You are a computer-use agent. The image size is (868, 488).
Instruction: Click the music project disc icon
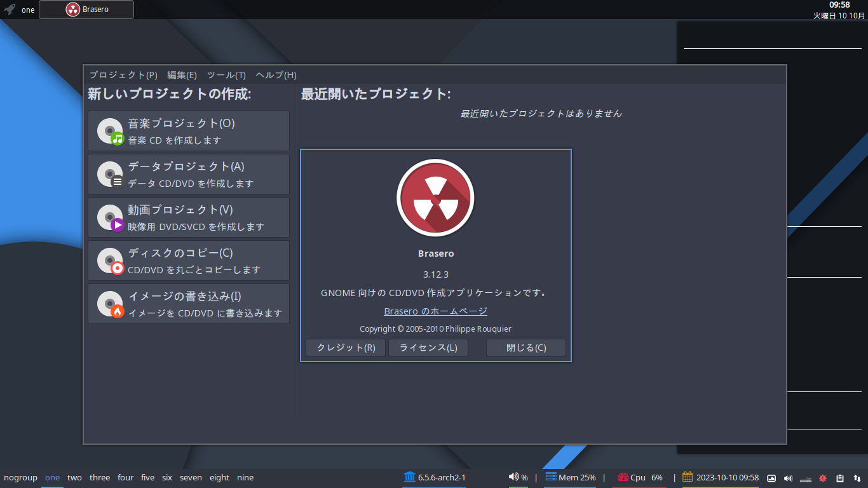coord(110,131)
